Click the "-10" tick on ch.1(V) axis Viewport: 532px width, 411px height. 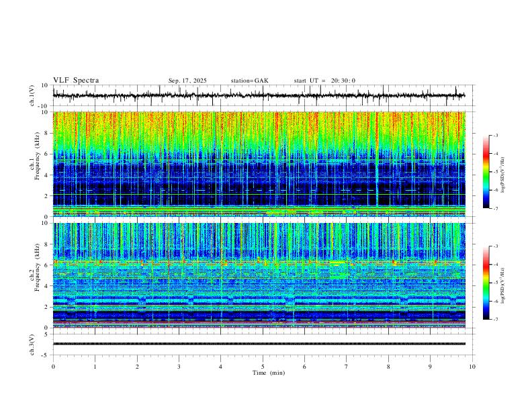coord(44,106)
